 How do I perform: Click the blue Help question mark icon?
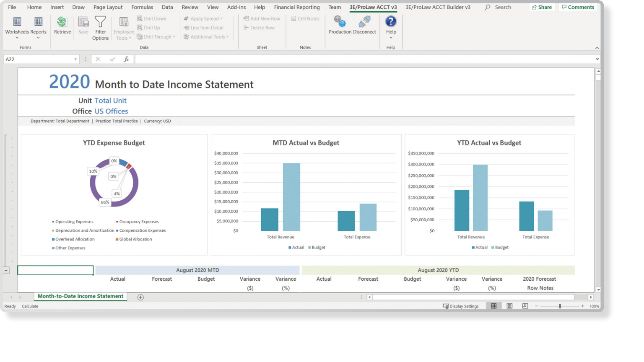pyautogui.click(x=391, y=21)
